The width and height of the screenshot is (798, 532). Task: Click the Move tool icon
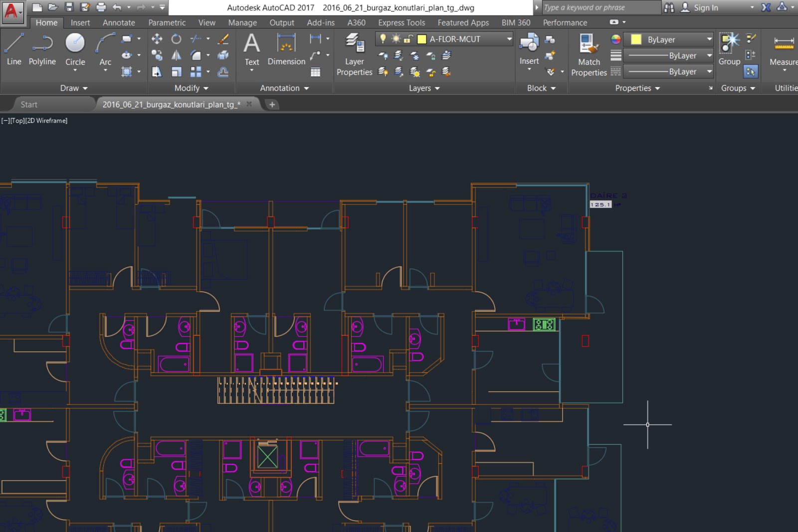[157, 39]
